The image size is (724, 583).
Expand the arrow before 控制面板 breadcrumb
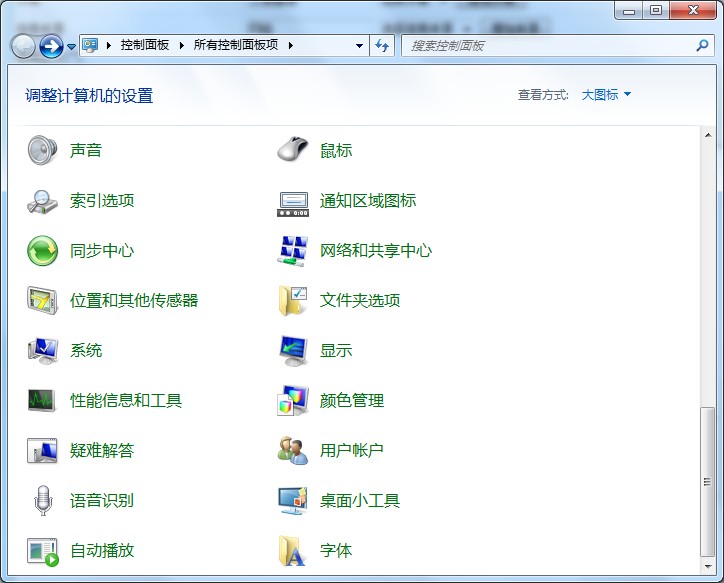(109, 45)
